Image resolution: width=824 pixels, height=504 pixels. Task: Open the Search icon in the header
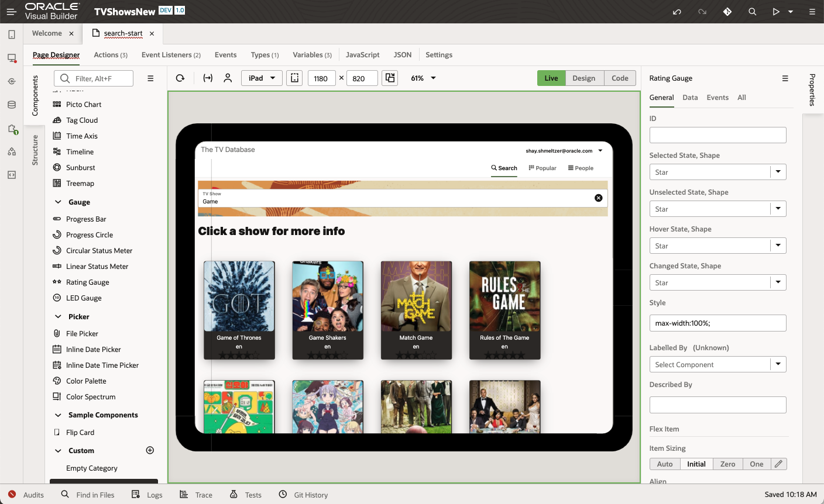click(x=752, y=11)
